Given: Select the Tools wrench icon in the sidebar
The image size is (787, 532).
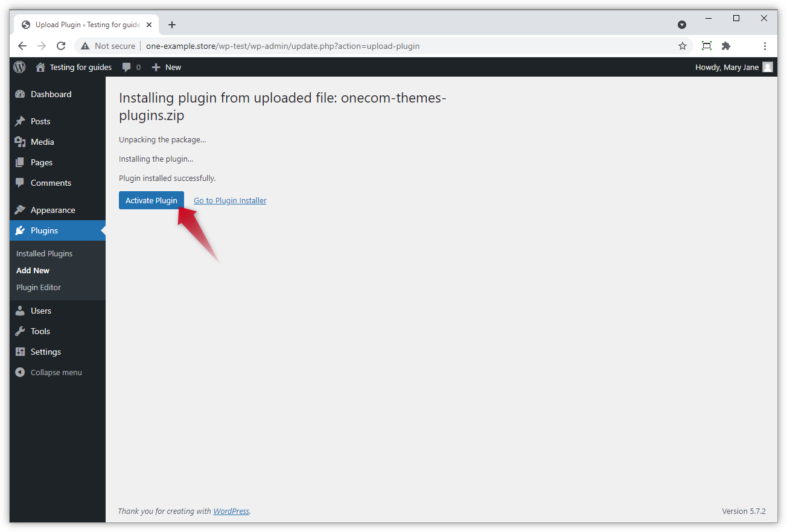Looking at the screenshot, I should (20, 331).
